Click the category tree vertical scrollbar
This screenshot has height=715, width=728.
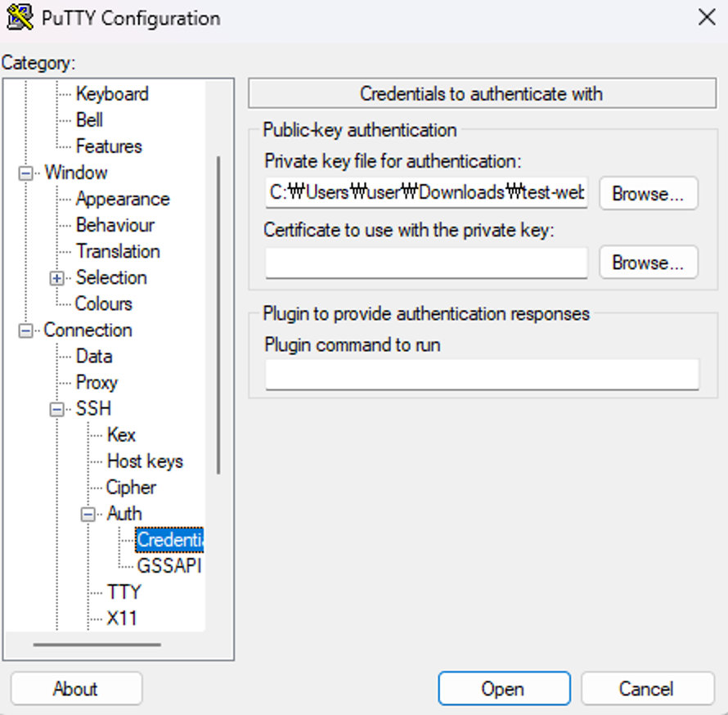[218, 315]
